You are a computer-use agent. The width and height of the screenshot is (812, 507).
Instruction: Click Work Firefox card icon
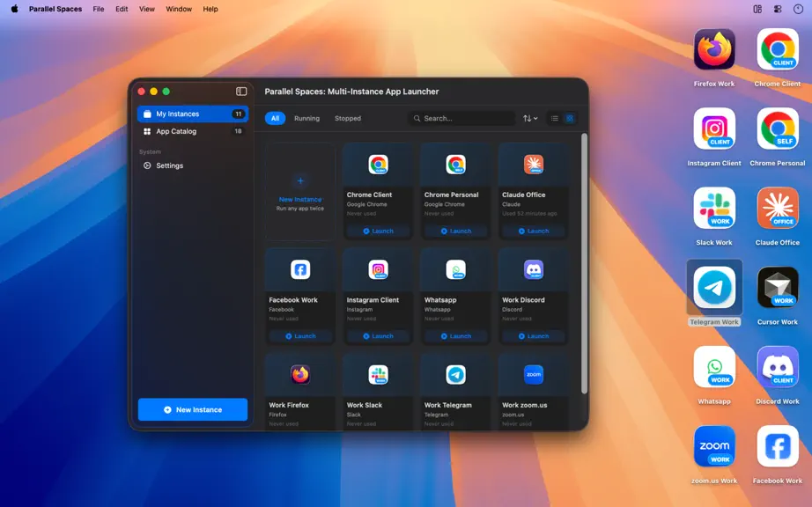click(x=300, y=375)
